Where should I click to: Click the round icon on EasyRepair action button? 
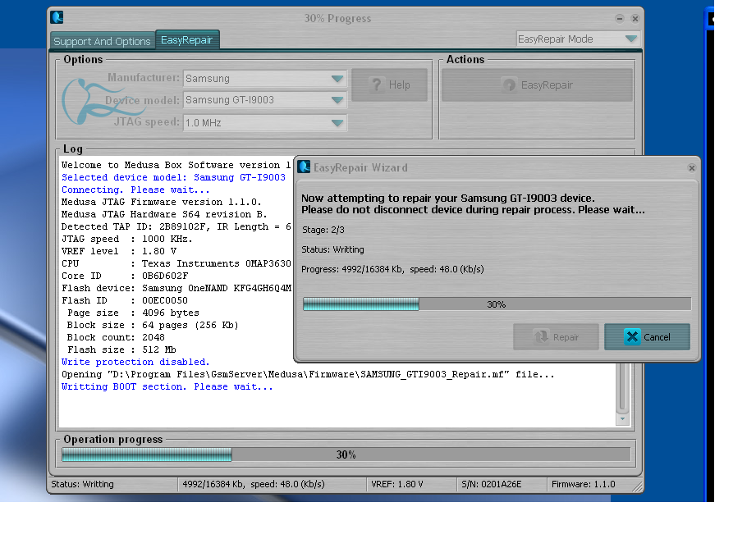[x=509, y=85]
